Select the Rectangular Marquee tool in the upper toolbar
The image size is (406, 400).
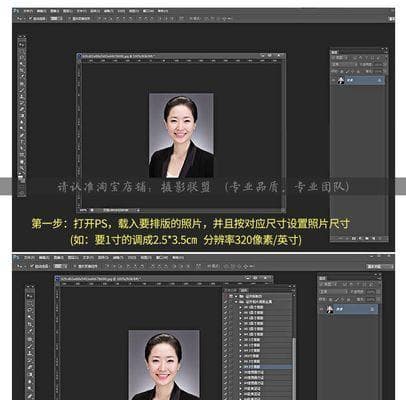click(x=22, y=51)
